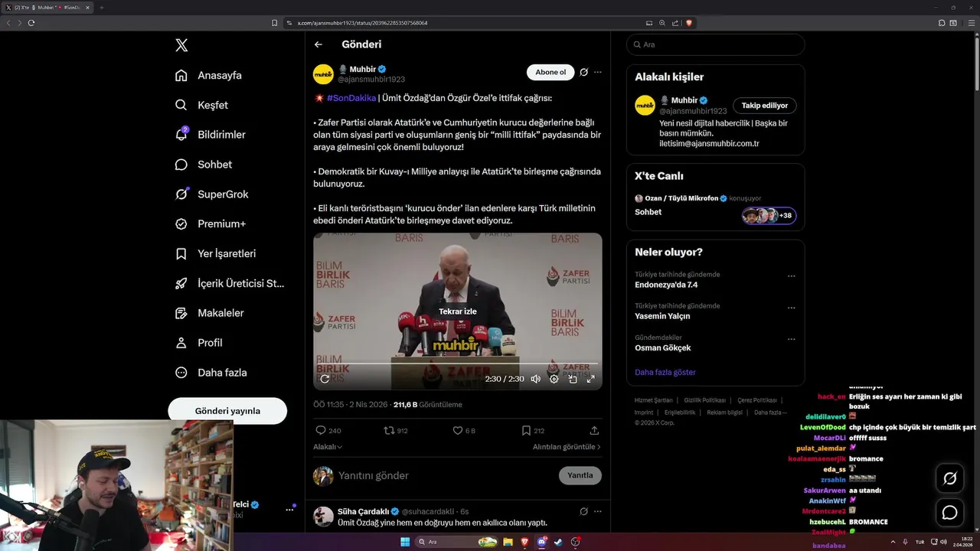
Task: Bookmark the post with 212 saves
Action: (533, 431)
